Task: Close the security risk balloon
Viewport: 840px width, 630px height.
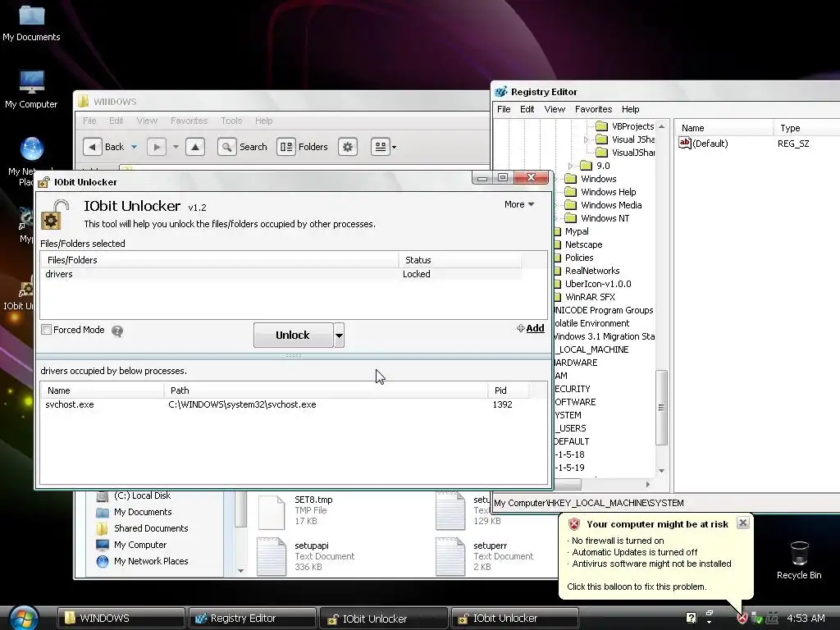Action: pos(743,523)
